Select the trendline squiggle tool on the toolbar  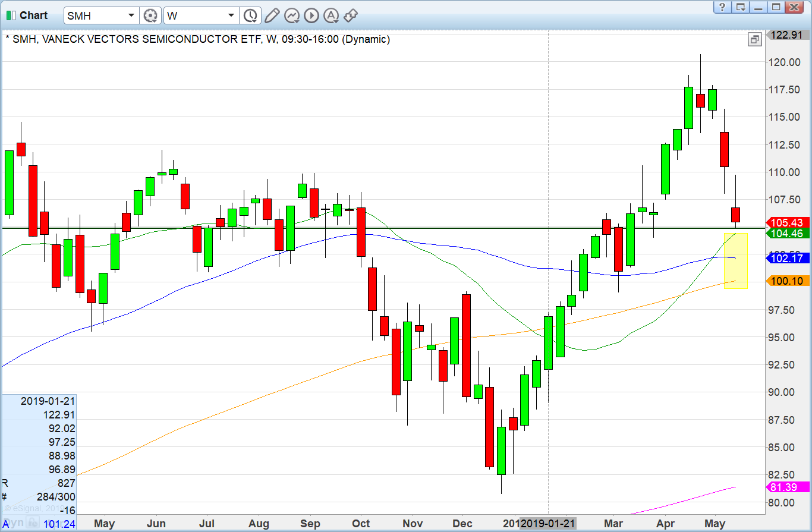point(291,15)
